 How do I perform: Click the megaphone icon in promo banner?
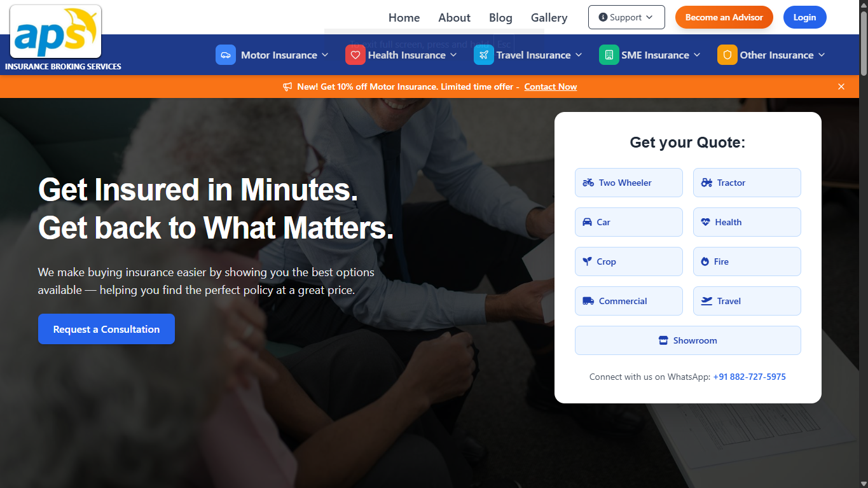pos(287,87)
